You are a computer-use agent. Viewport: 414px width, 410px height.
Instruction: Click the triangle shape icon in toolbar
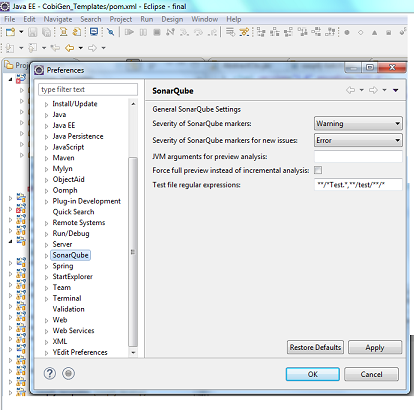(x=375, y=32)
